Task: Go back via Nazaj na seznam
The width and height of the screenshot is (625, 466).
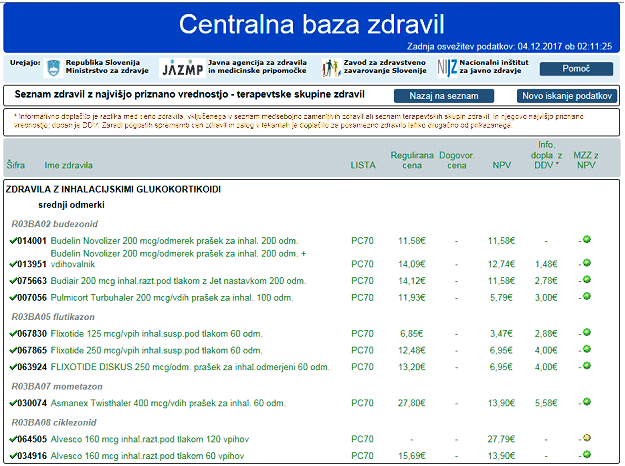Action: [x=444, y=96]
